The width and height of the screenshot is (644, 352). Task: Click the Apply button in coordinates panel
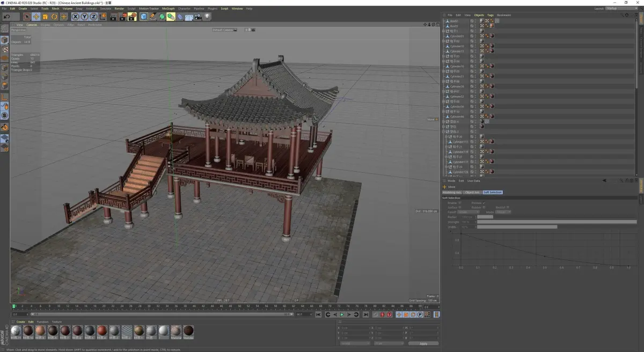click(423, 343)
